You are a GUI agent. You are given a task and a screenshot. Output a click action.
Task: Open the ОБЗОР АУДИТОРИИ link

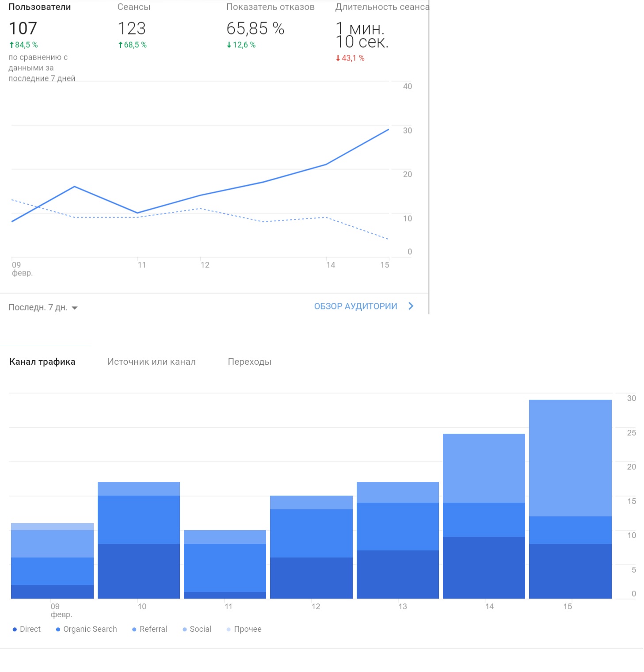point(355,306)
